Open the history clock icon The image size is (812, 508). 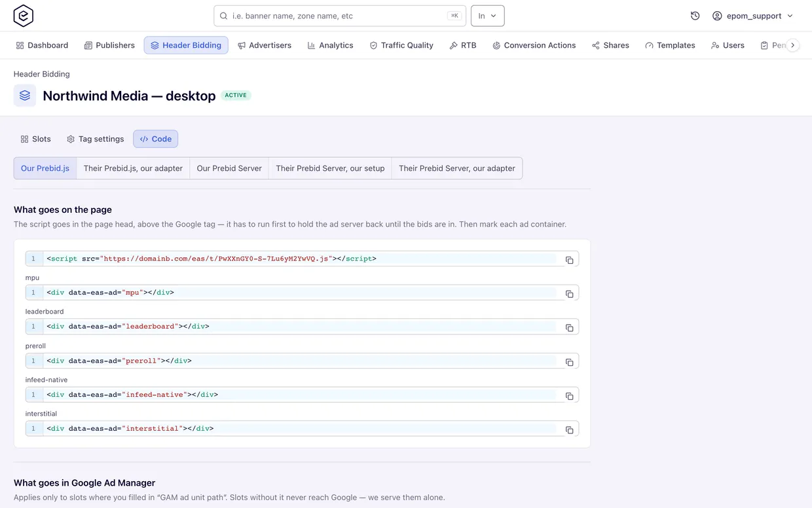point(695,16)
